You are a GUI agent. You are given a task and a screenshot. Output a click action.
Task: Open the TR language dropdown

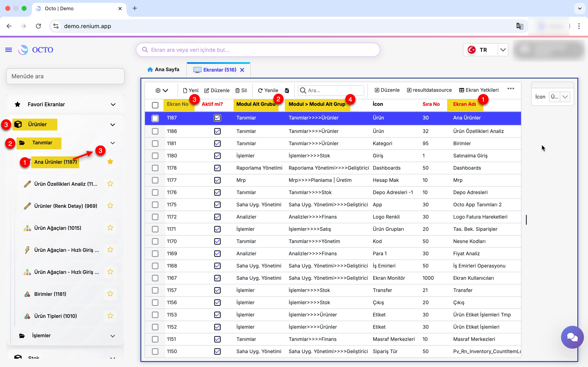(x=503, y=50)
